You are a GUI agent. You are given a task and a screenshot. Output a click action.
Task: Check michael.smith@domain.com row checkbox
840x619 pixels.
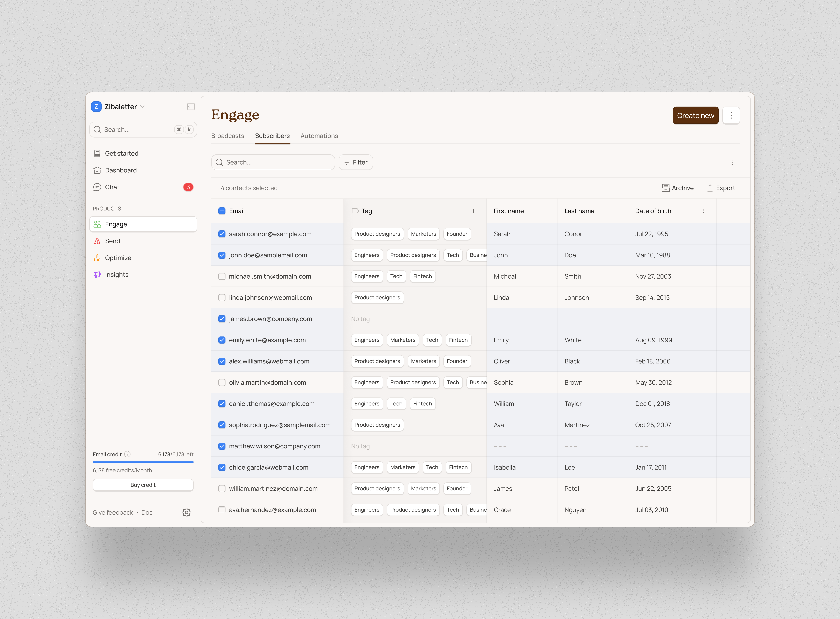(222, 276)
